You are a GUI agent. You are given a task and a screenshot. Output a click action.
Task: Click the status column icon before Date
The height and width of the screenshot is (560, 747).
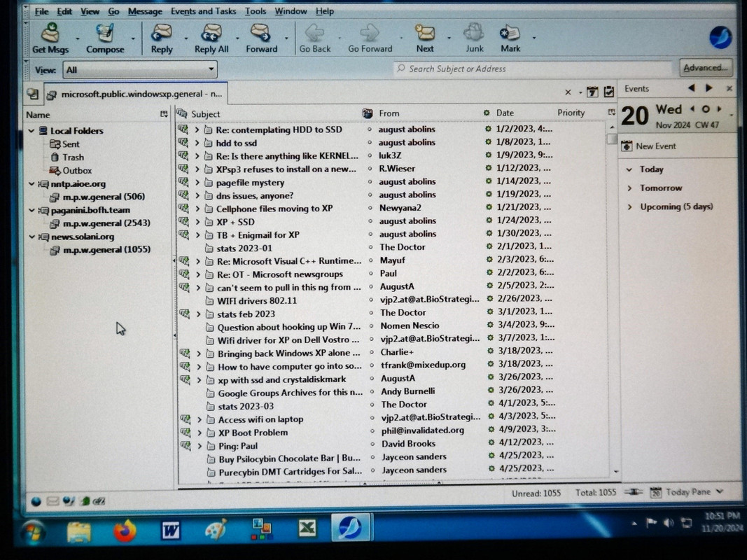point(487,113)
